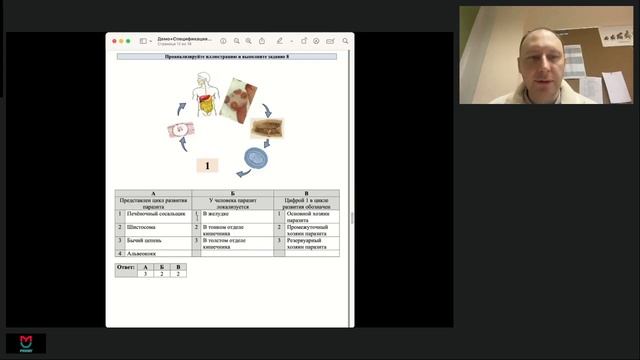This screenshot has width=640, height=360.
Task: Click column header В in the table
Action: [307, 193]
